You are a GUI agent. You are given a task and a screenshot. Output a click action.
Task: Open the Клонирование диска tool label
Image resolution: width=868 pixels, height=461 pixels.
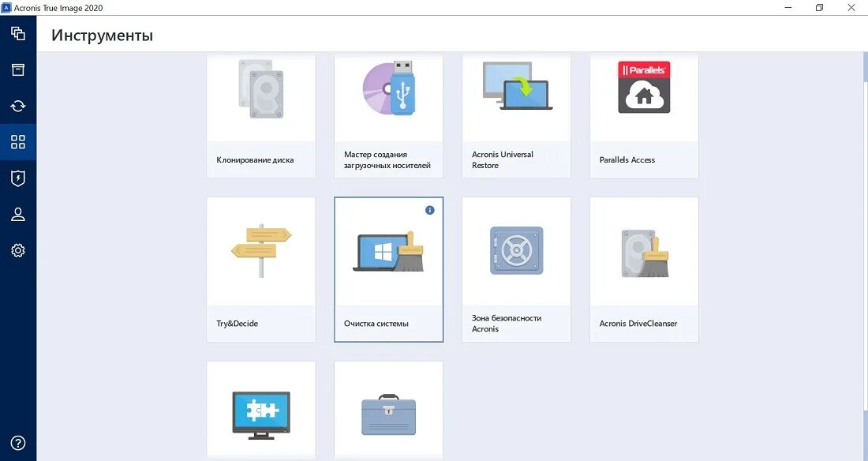click(x=255, y=159)
